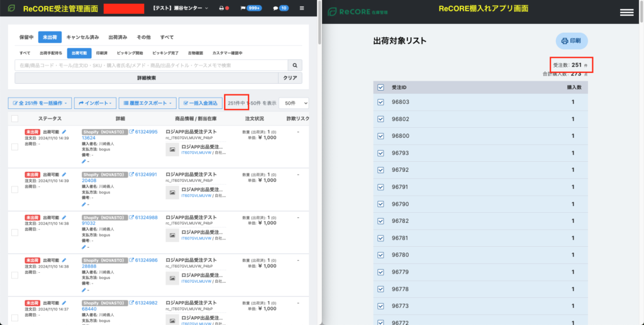Select the 未出荷 tab
Viewport: 644px width, 325px height.
(50, 37)
